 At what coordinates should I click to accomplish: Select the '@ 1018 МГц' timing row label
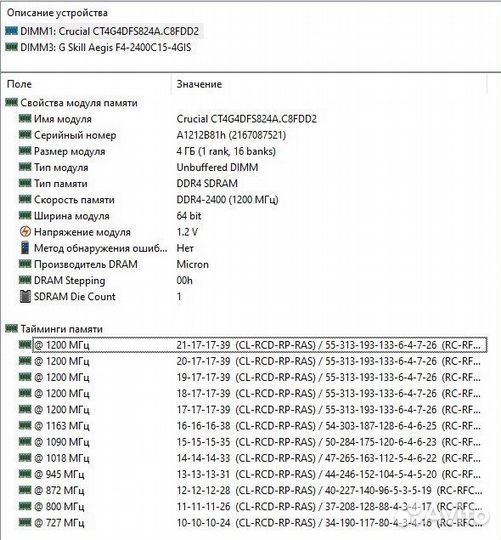62,458
